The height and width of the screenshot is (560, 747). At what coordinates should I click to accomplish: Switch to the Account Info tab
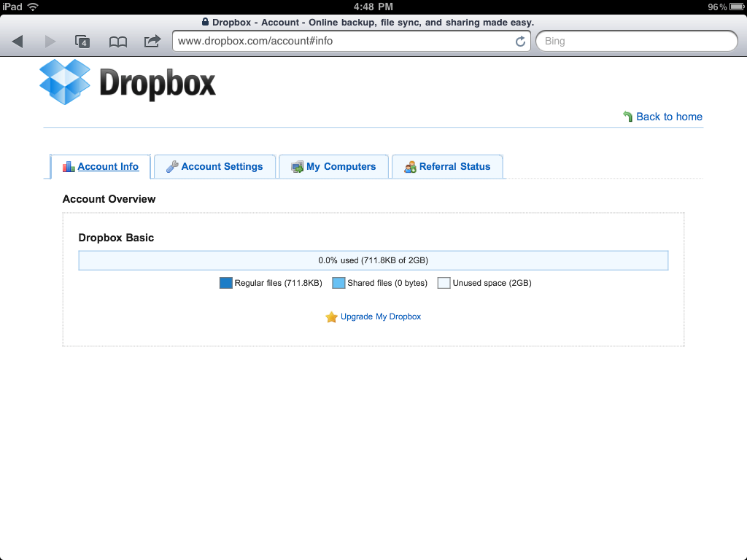point(101,167)
